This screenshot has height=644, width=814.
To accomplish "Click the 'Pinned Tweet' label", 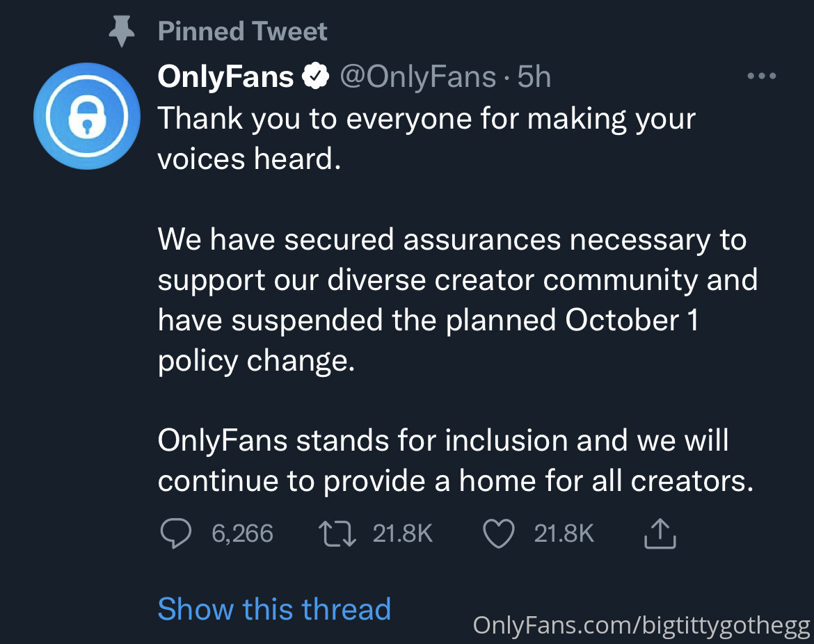I will [x=242, y=31].
